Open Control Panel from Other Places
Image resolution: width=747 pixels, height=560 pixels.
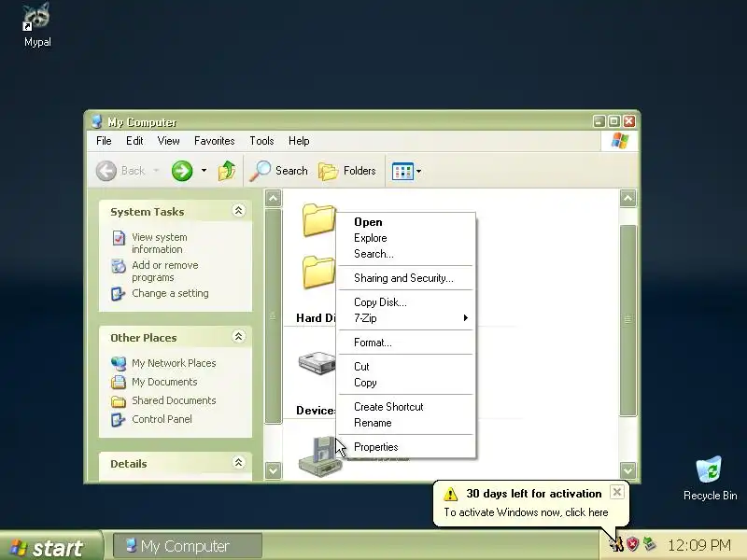[x=162, y=419]
